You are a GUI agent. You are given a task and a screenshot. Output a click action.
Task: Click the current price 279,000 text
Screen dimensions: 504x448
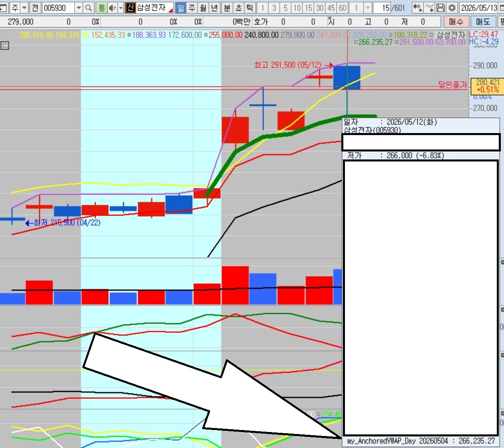click(21, 22)
